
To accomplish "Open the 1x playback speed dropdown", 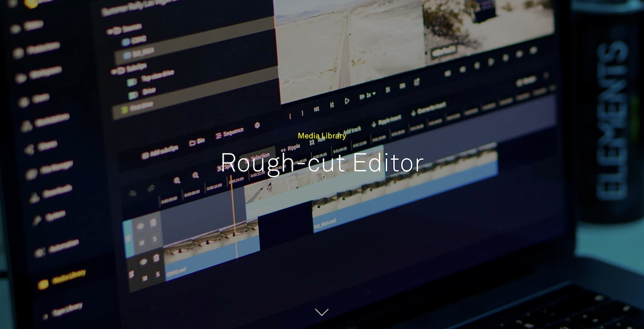I will 370,95.
